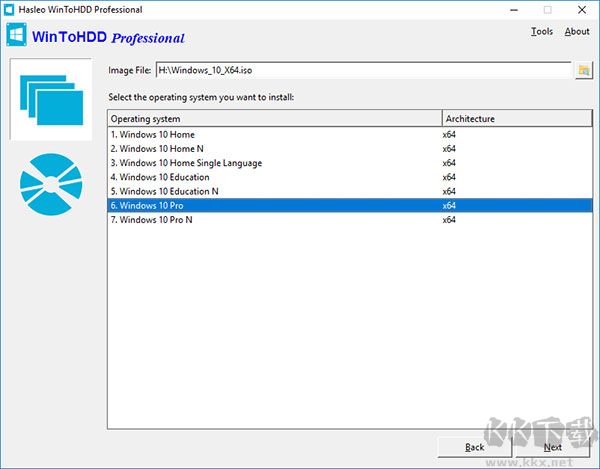This screenshot has height=469, width=600.
Task: Select row 6. Windows 10 Pro
Action: coord(350,205)
